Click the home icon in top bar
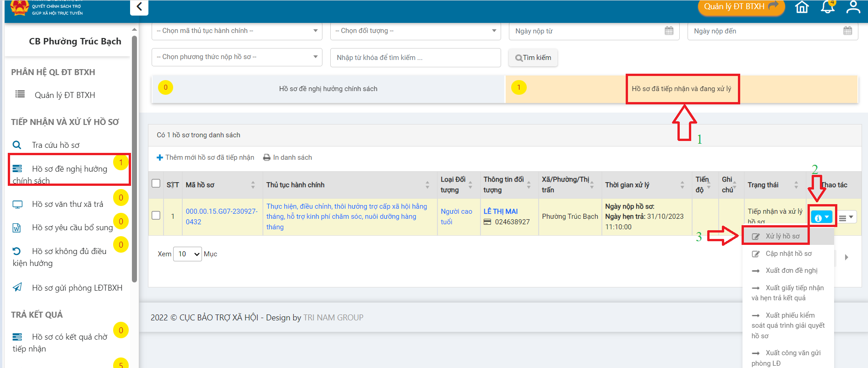This screenshot has width=868, height=368. (802, 7)
